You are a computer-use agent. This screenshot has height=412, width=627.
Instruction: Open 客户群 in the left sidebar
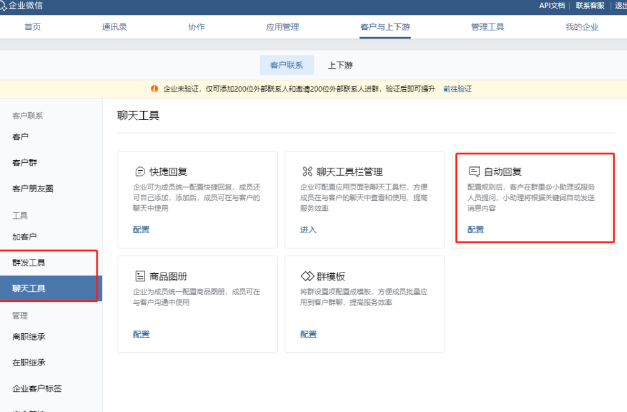click(x=25, y=162)
